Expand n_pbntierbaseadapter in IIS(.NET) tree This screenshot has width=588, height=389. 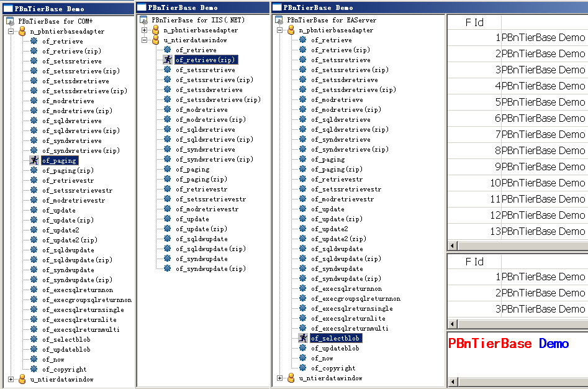coord(145,30)
